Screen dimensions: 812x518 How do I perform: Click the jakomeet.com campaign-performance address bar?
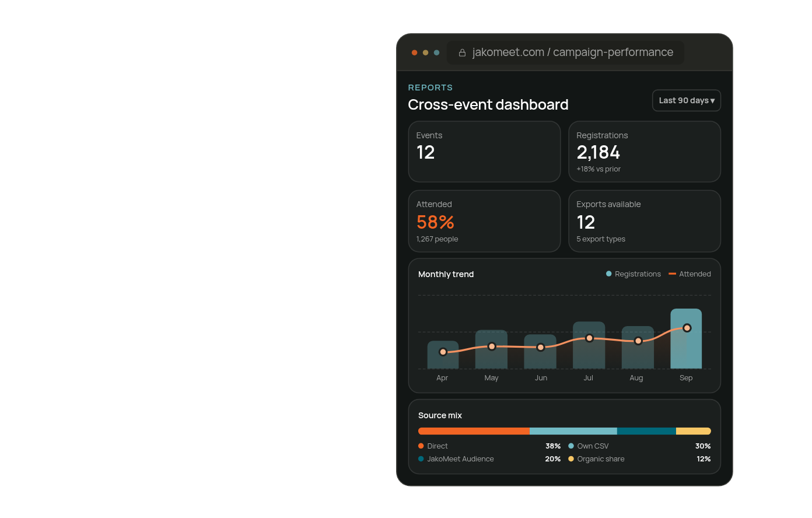pyautogui.click(x=565, y=52)
